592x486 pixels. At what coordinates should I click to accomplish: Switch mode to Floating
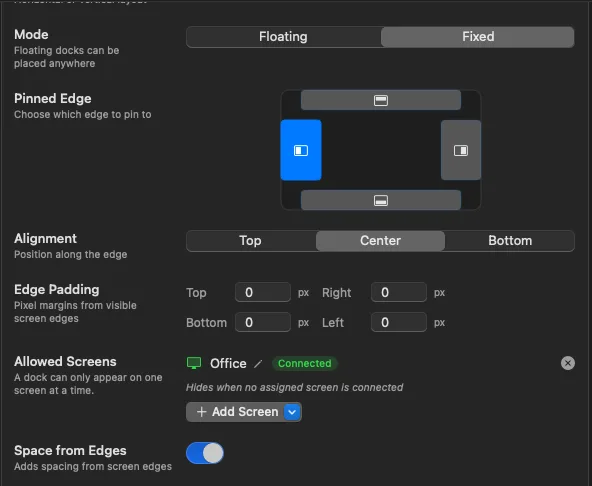(x=283, y=37)
